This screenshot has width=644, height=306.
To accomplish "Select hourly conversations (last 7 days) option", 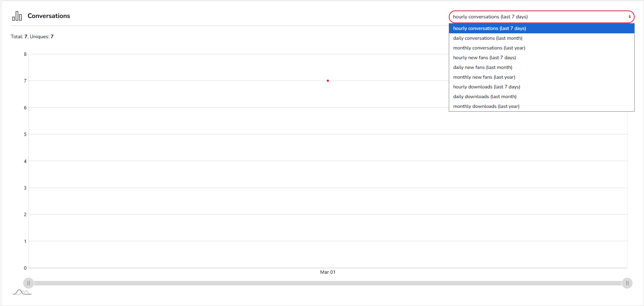I will pos(490,28).
